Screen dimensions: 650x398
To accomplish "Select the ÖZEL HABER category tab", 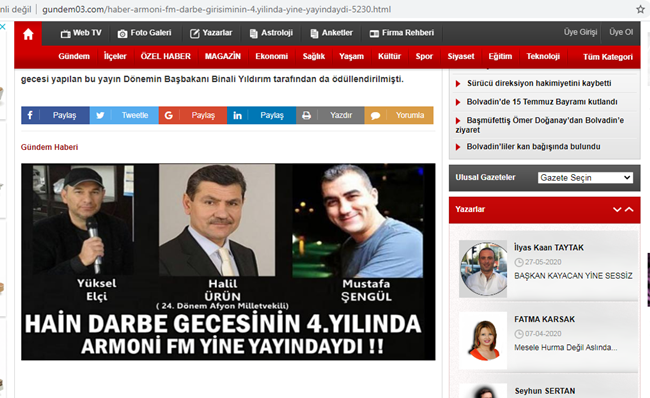I will [165, 56].
